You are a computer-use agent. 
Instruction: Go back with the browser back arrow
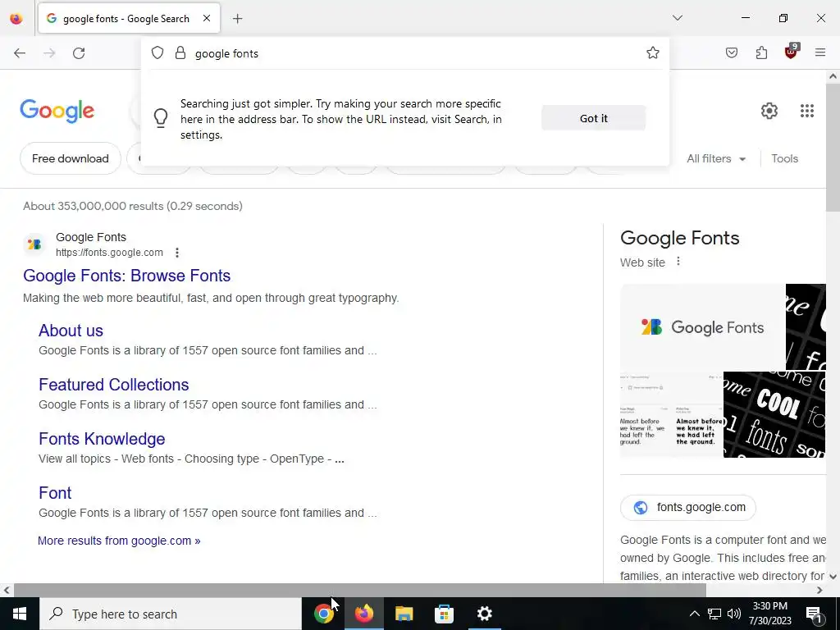tap(20, 53)
